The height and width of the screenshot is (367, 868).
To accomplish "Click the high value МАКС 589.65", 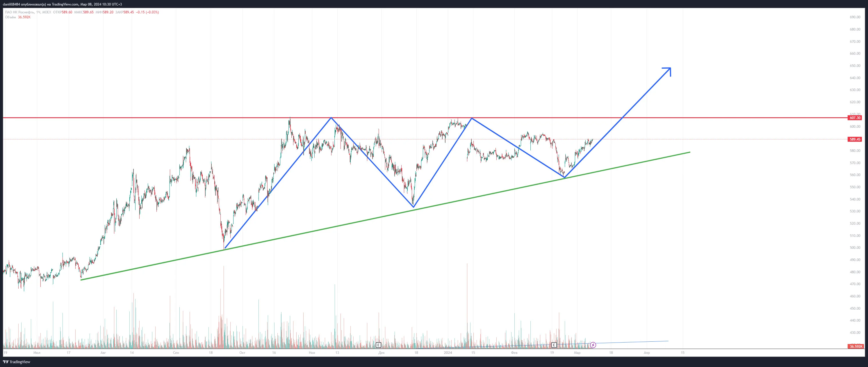I will 84,12.
